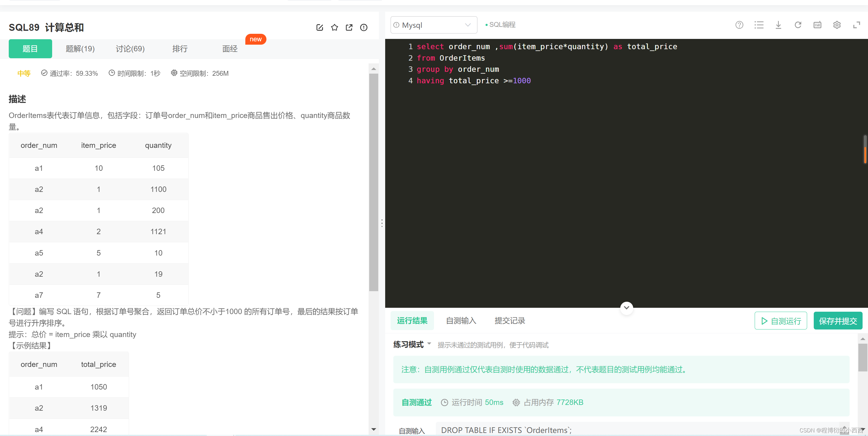Click the scroll down arrow of problem panel
The width and height of the screenshot is (868, 436).
373,429
